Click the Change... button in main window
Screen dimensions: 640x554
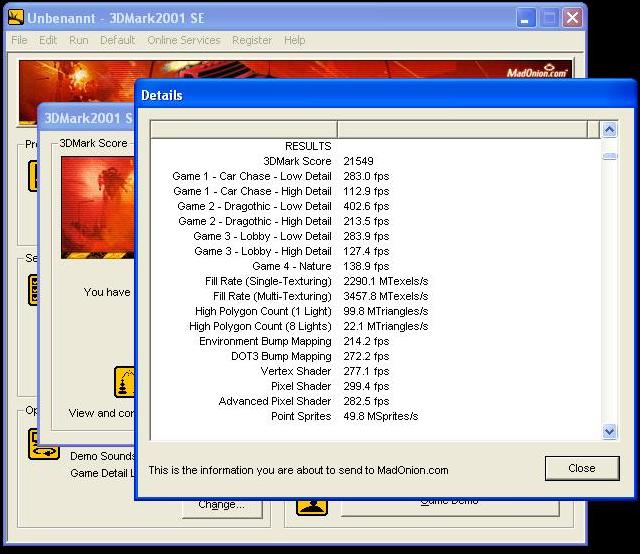click(222, 505)
